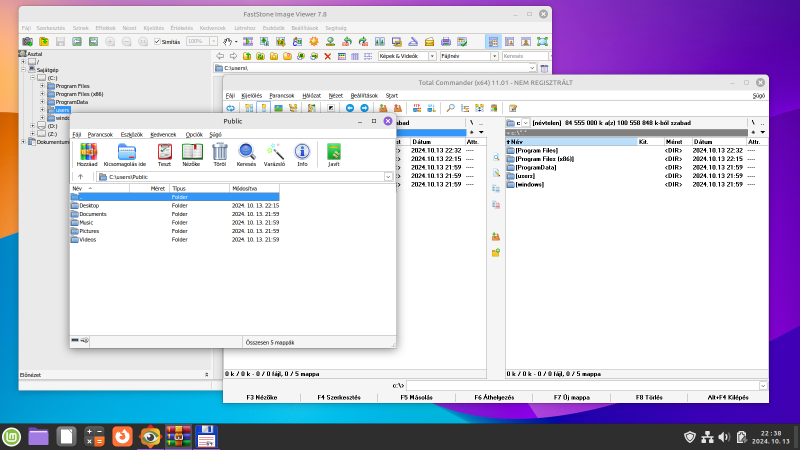Viewport: 800px width, 450px height.
Task: Open the Súgó menu in Total Commander
Action: coord(759,96)
